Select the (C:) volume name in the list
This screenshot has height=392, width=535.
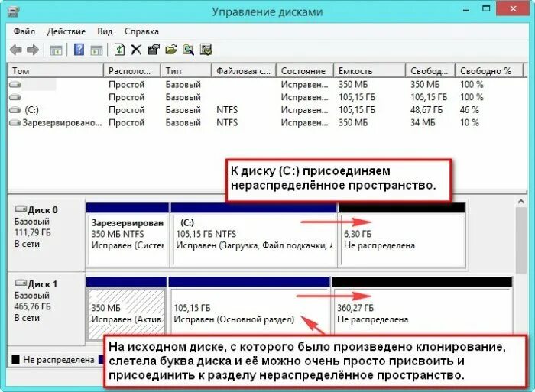(32, 110)
